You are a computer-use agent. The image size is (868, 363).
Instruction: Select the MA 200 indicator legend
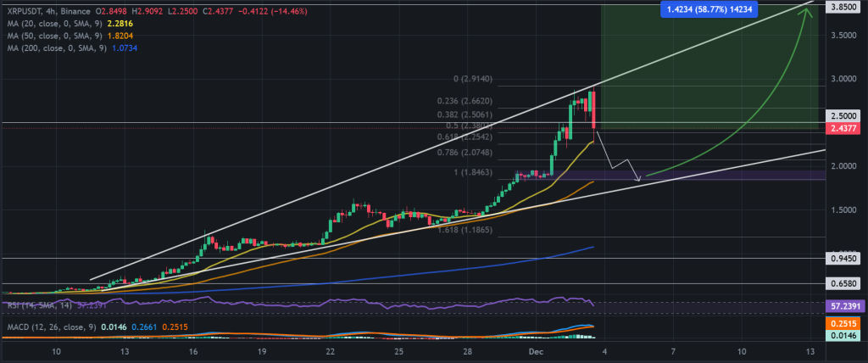73,49
